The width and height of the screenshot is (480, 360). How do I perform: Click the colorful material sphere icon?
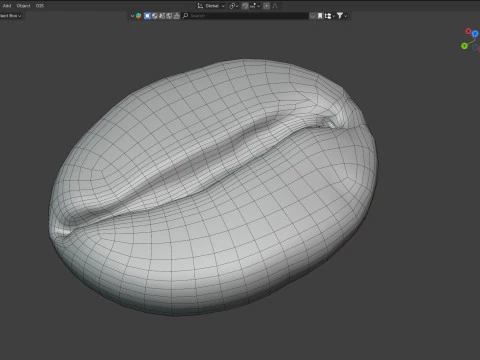tap(139, 16)
